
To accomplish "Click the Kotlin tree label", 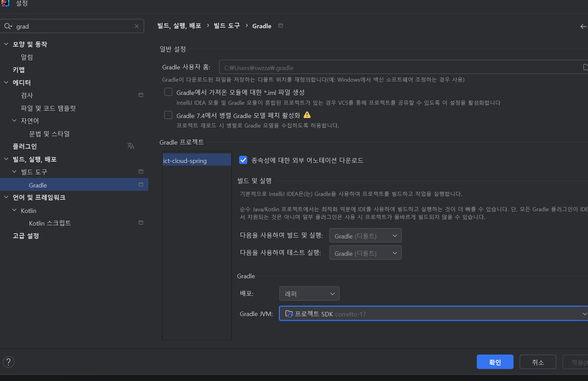I will pyautogui.click(x=29, y=211).
